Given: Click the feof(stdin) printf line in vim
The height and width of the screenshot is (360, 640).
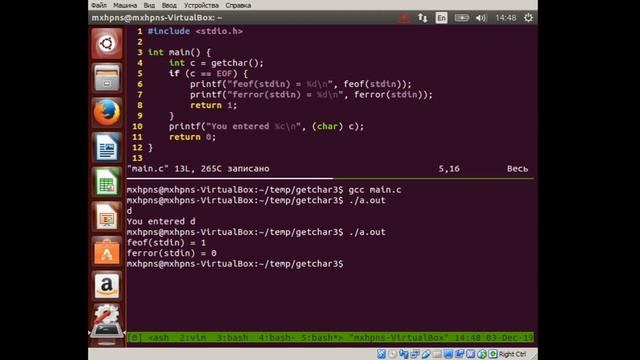Looking at the screenshot, I should pos(301,84).
